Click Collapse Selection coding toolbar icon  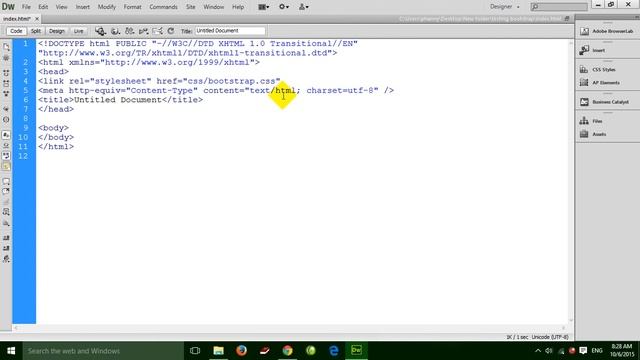6,83
